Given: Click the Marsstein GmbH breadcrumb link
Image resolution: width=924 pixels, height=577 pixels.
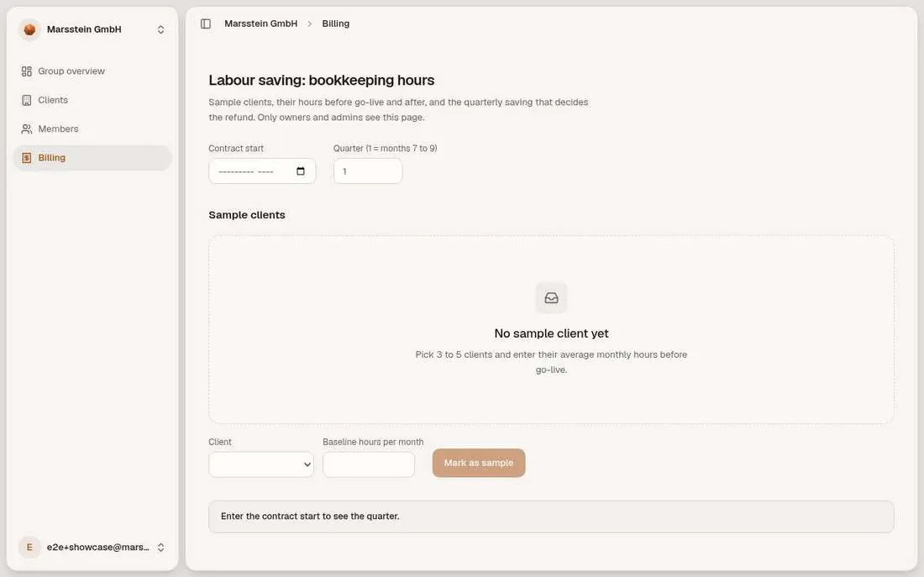Looking at the screenshot, I should click(261, 24).
